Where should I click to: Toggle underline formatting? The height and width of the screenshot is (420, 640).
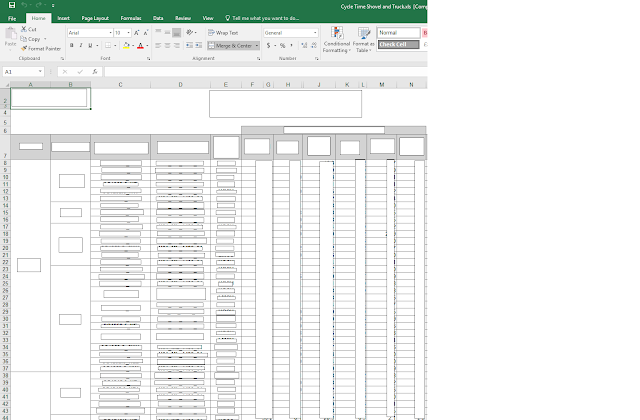(90, 45)
